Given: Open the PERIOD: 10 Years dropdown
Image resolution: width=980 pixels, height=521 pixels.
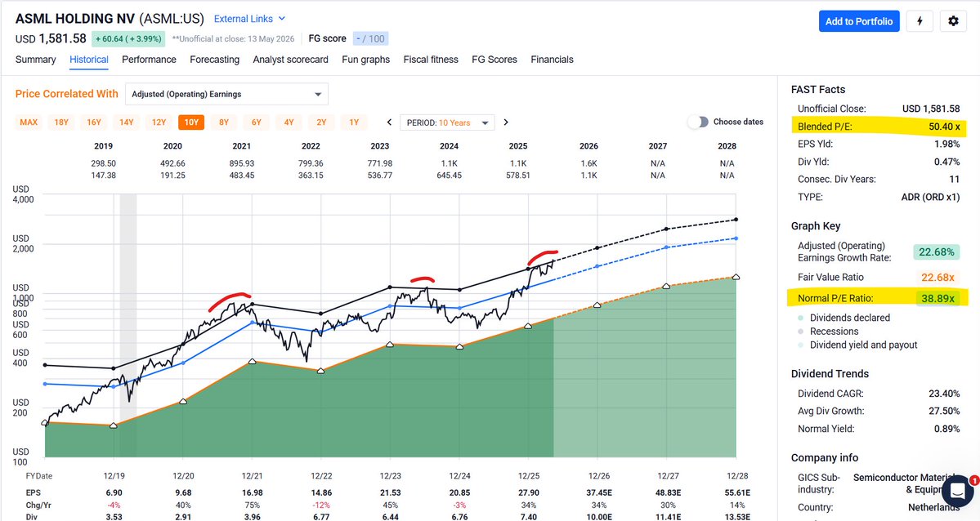Looking at the screenshot, I should pyautogui.click(x=448, y=122).
